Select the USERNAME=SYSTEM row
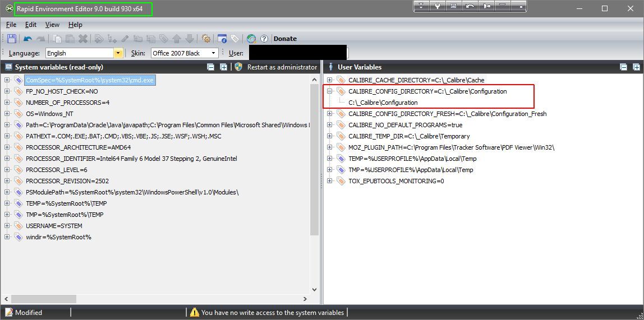The width and height of the screenshot is (644, 320). [54, 226]
